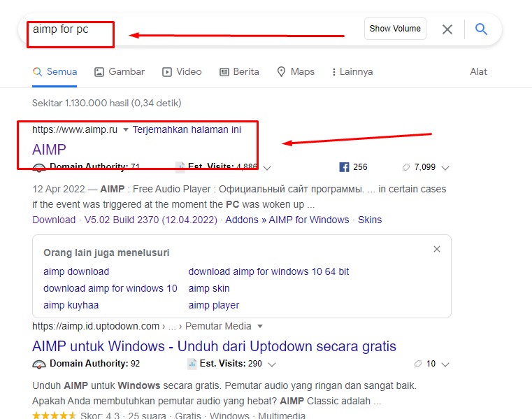Click link icon beside count 10
The image size is (532, 419).
point(417,364)
